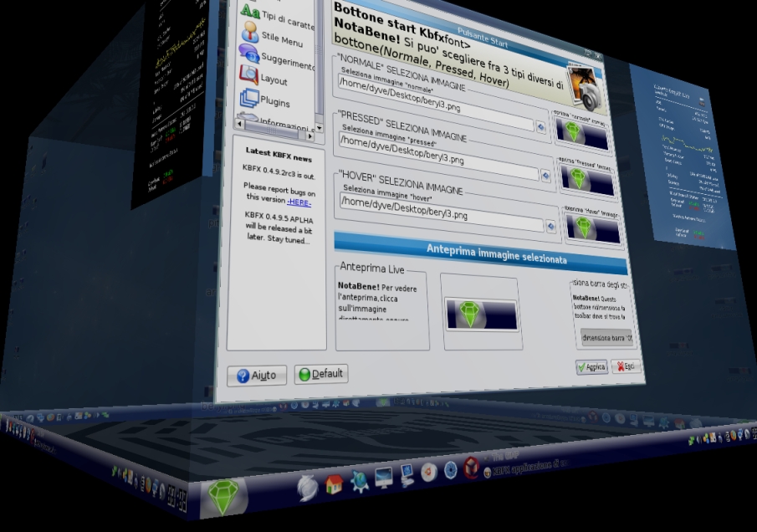
Task: Select the Stile Menu sidebar icon
Action: pos(250,33)
